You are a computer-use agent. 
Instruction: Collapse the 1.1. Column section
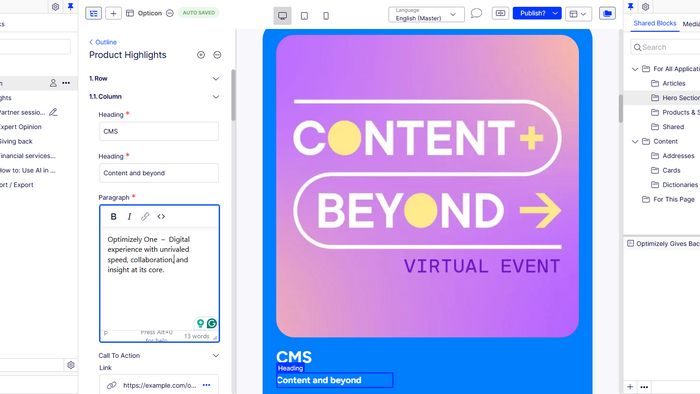point(216,97)
